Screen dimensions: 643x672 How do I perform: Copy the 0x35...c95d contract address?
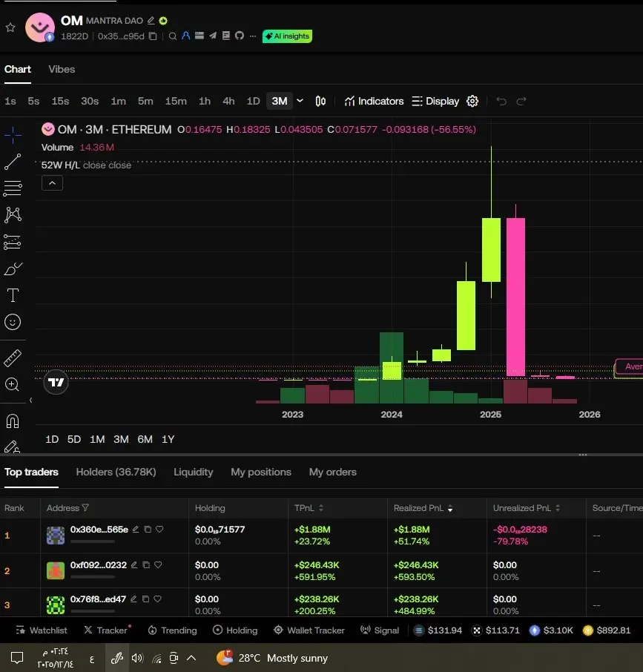point(153,36)
